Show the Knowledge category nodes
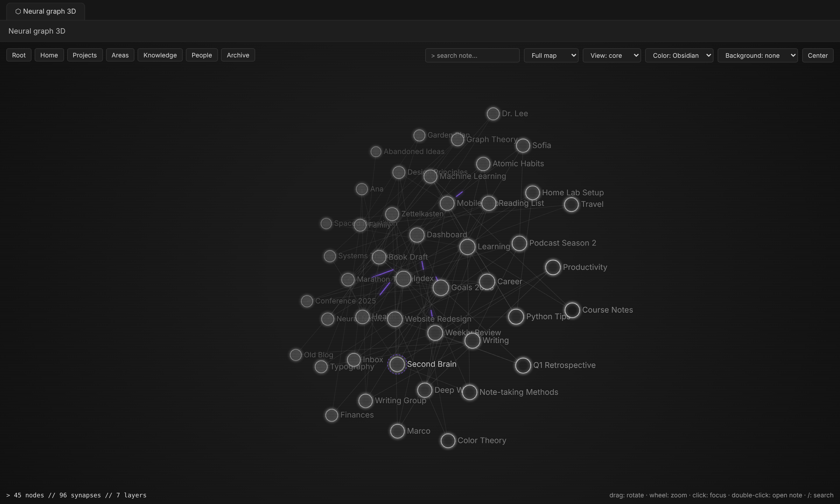 pyautogui.click(x=160, y=55)
